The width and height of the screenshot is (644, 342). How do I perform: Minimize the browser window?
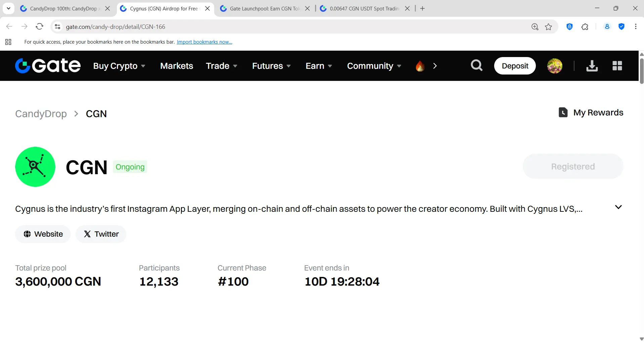point(597,8)
